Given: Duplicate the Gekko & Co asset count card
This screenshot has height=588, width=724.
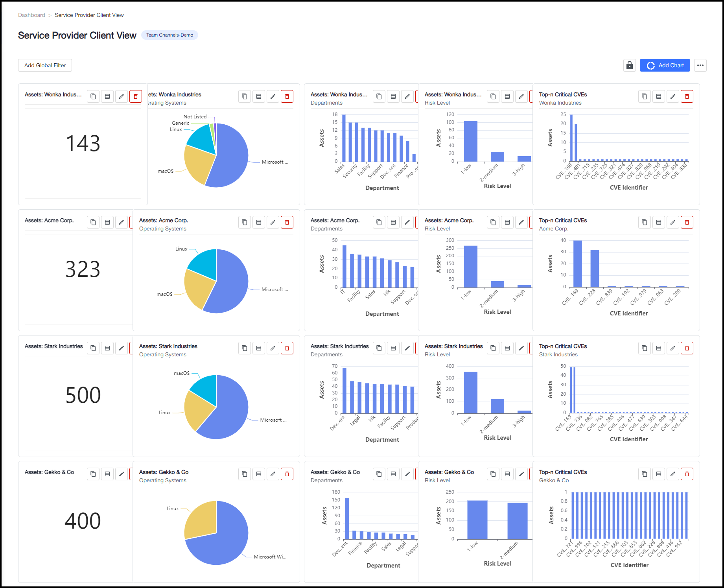Looking at the screenshot, I should (93, 474).
